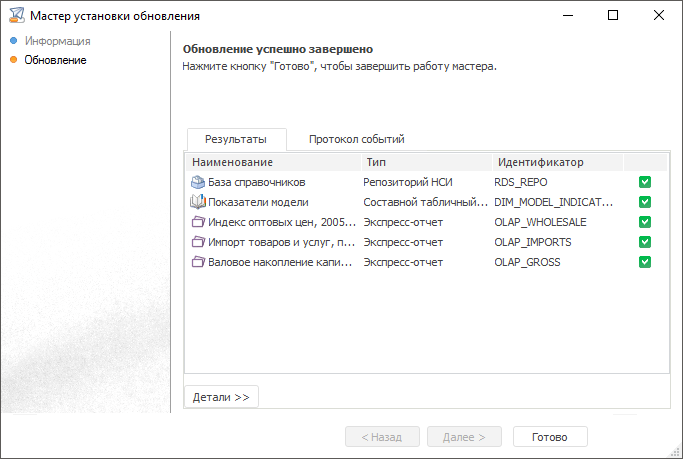Viewport: 683px width, 459px height.
Task: Click the Индекс оптовых цен report icon
Action: [x=196, y=222]
